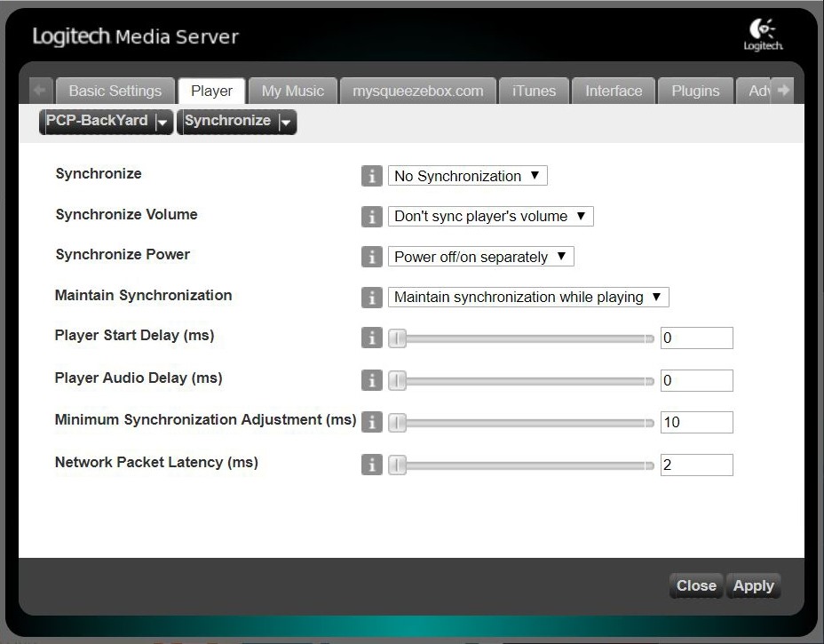Image resolution: width=824 pixels, height=644 pixels.
Task: Open info for the Synchronize setting
Action: [x=371, y=176]
